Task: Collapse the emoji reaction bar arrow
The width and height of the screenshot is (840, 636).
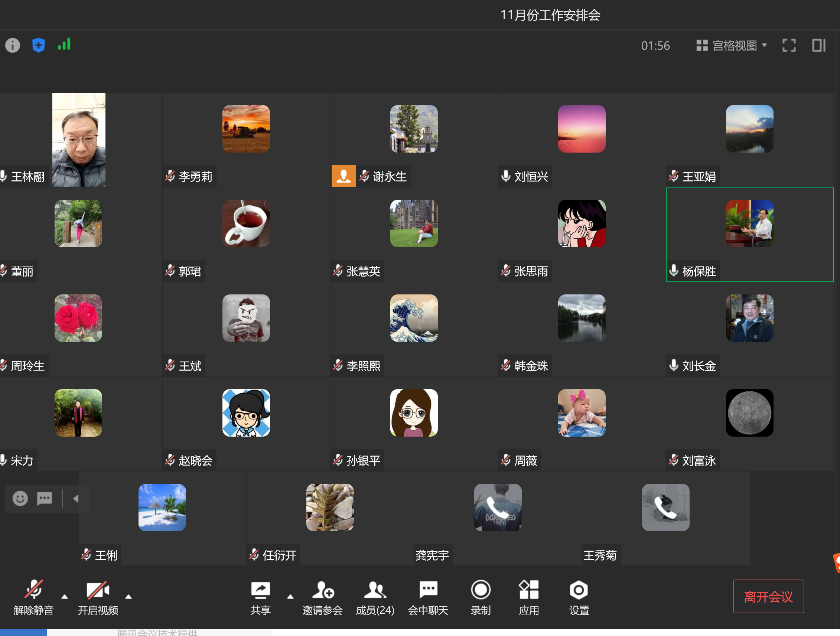Action: (76, 499)
